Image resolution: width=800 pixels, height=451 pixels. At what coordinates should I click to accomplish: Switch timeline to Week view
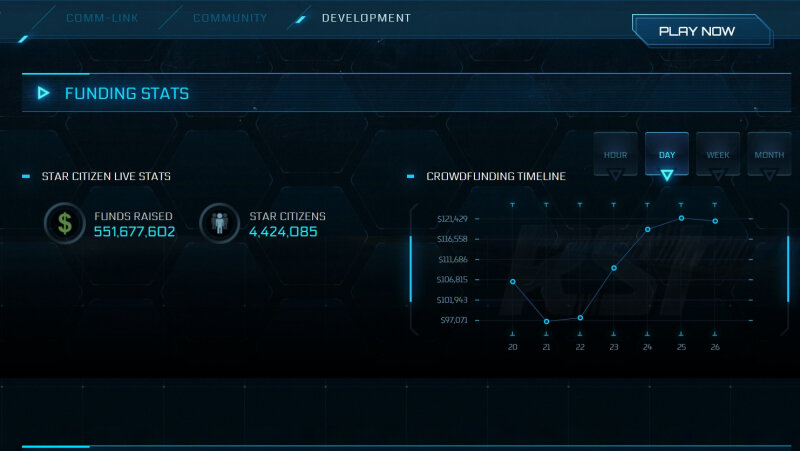pyautogui.click(x=718, y=154)
